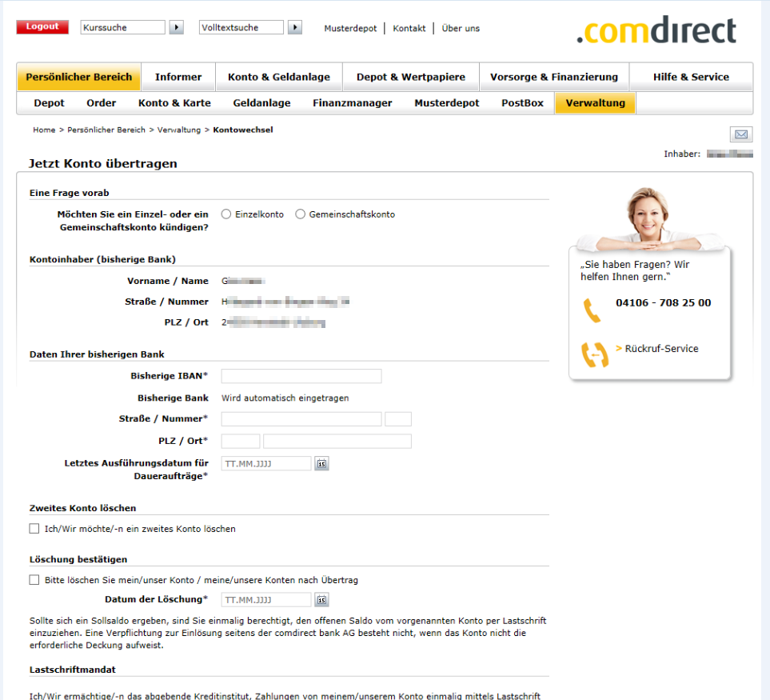This screenshot has width=770, height=700.
Task: Select the Gemeinschaftskonto radio button
Action: [x=300, y=214]
